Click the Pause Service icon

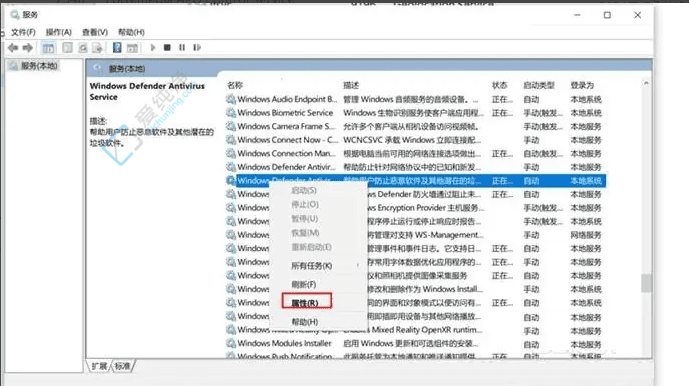pyautogui.click(x=182, y=47)
